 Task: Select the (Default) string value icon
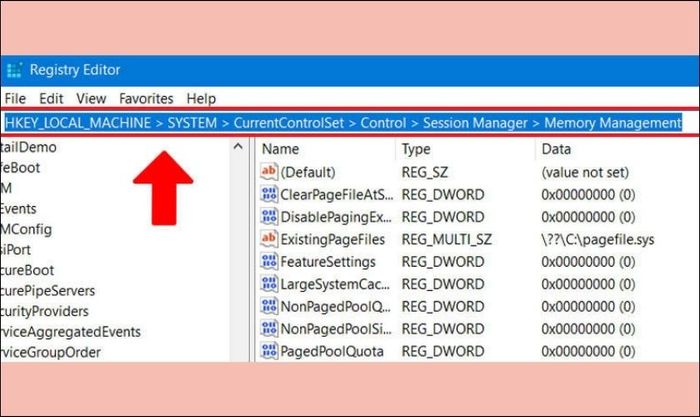(x=269, y=172)
